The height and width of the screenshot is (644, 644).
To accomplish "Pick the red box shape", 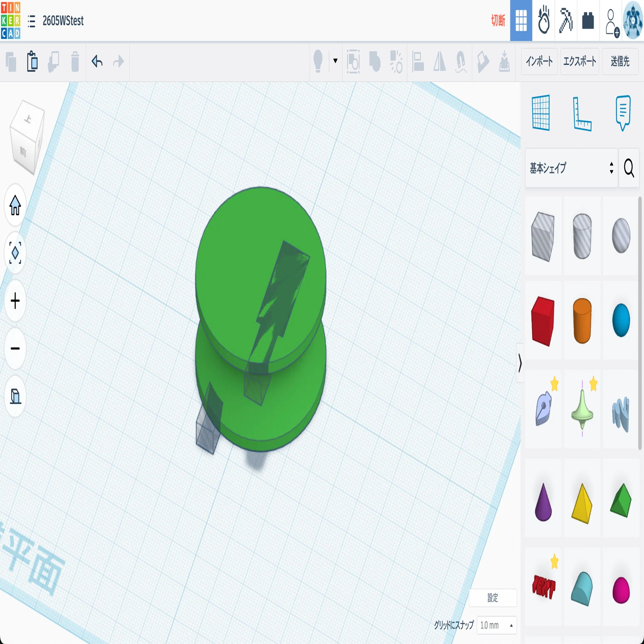I will click(x=543, y=321).
